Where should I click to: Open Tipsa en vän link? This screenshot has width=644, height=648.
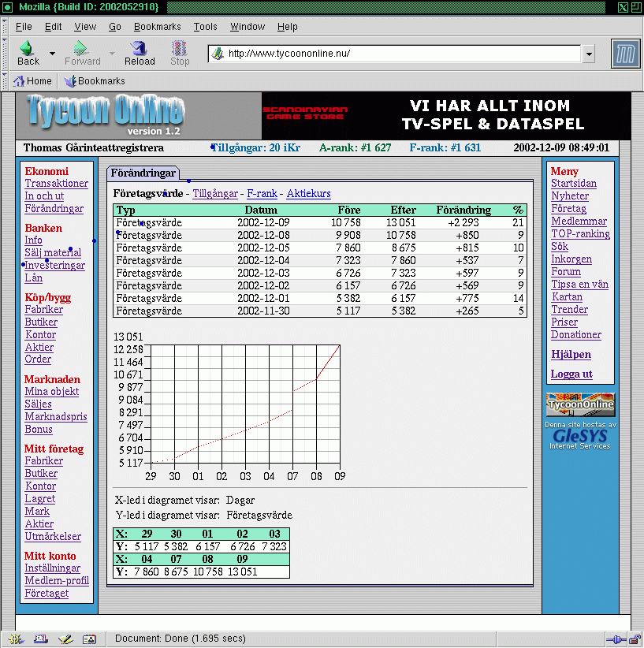(x=579, y=285)
